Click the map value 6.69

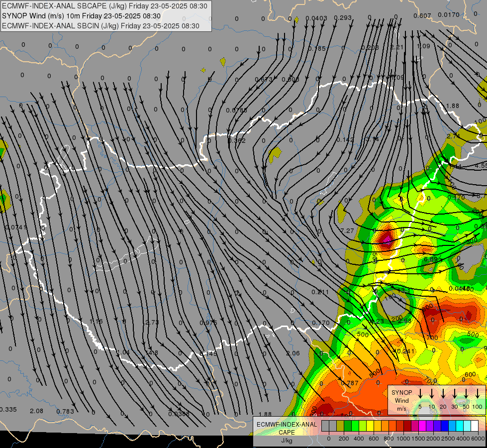(430, 259)
